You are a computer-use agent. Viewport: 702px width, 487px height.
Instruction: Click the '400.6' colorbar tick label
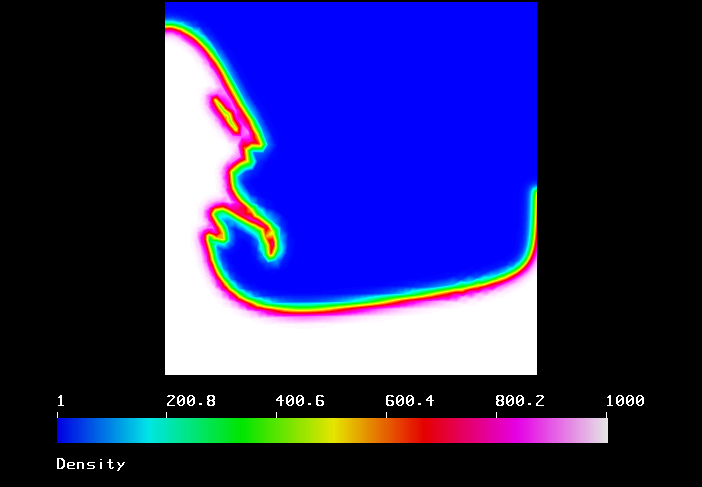coord(300,401)
